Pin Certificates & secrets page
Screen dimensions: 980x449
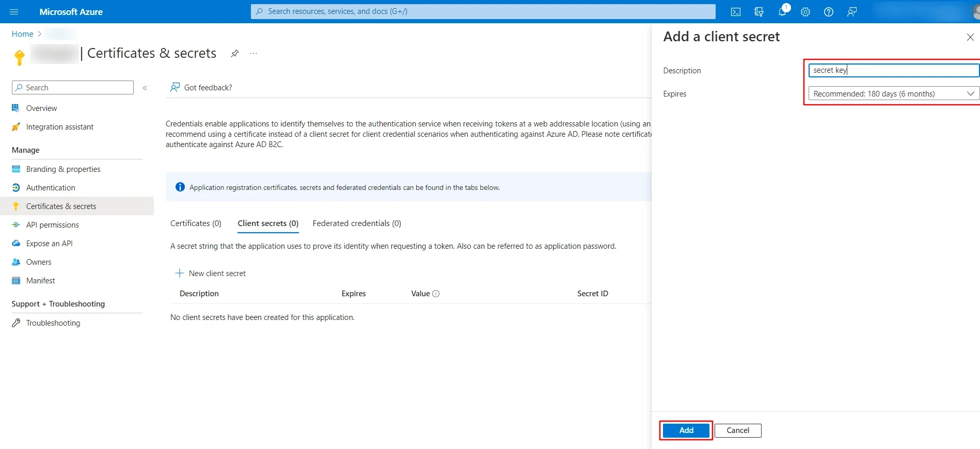pyautogui.click(x=235, y=53)
